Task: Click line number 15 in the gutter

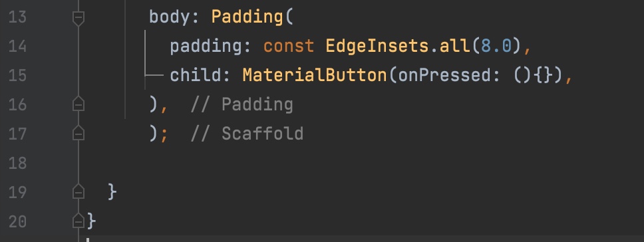Action: click(17, 76)
